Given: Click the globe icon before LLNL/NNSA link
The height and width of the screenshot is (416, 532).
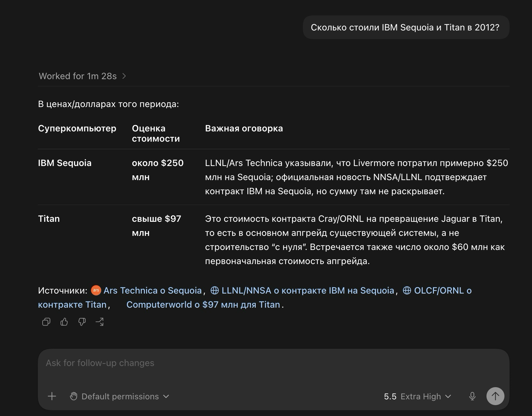Looking at the screenshot, I should (x=214, y=290).
